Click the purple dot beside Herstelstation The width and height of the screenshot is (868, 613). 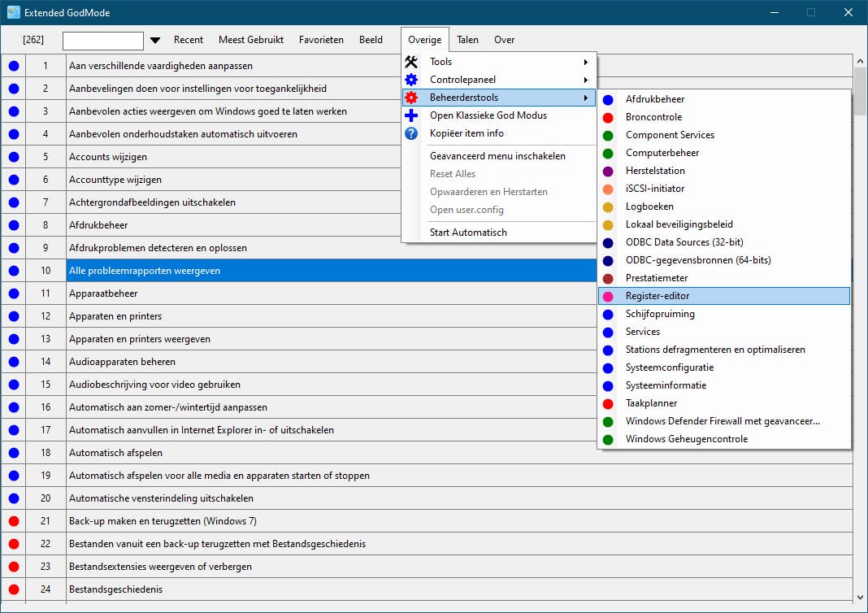tap(608, 171)
